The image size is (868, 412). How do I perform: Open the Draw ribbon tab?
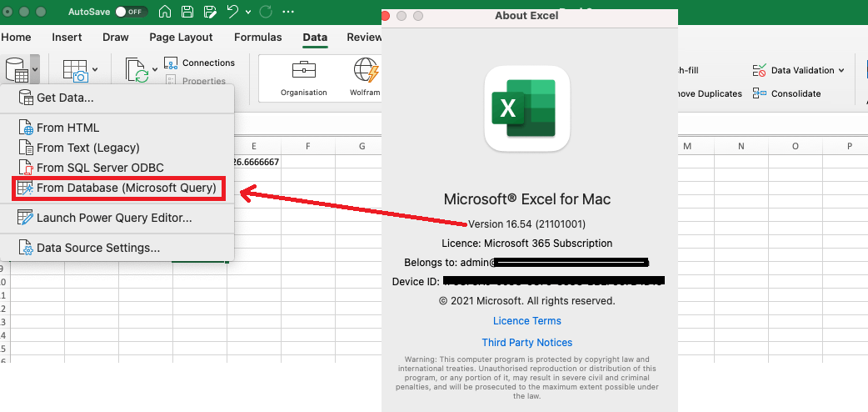(116, 38)
